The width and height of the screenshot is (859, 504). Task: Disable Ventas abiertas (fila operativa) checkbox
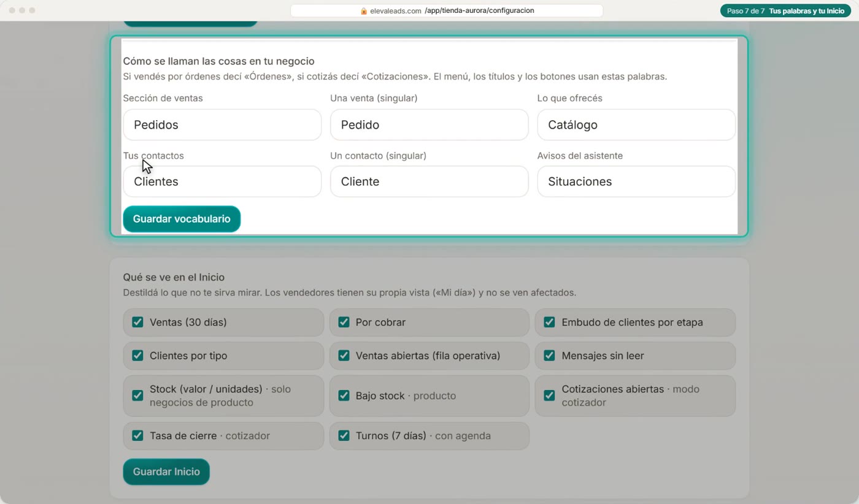[x=344, y=356]
